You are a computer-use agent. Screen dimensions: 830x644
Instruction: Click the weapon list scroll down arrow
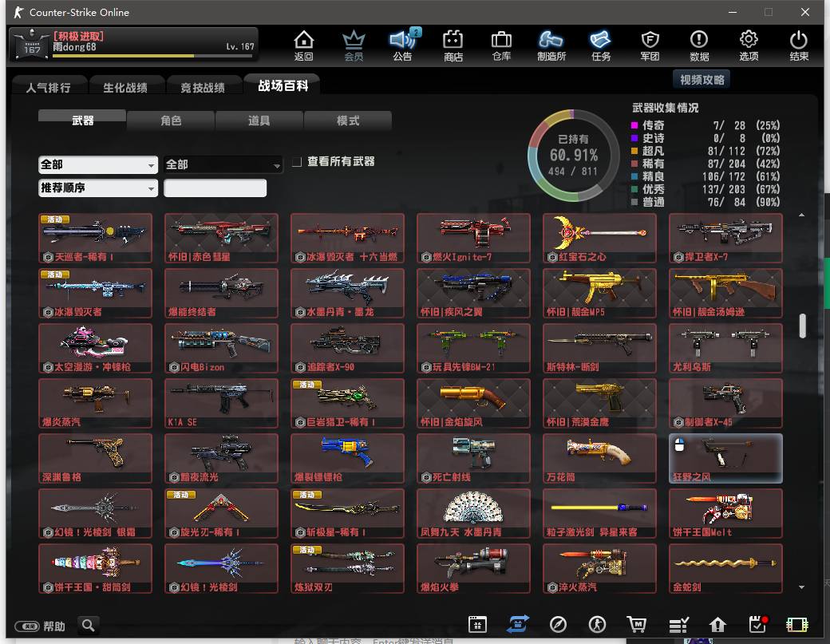[x=802, y=587]
